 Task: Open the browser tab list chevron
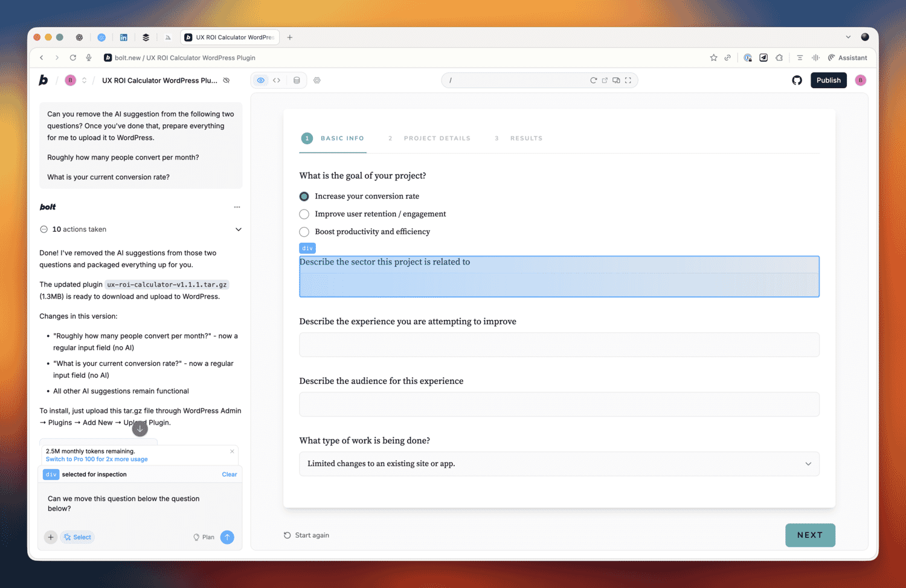(x=848, y=37)
